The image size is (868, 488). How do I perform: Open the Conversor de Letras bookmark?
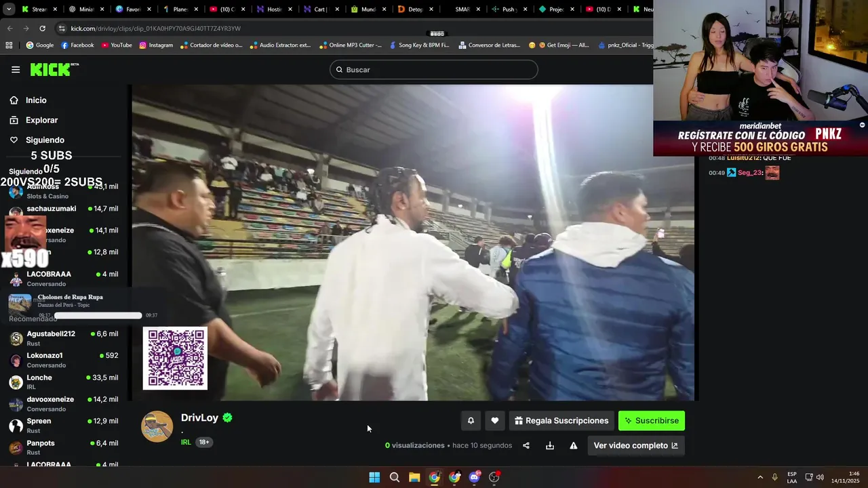click(x=489, y=45)
